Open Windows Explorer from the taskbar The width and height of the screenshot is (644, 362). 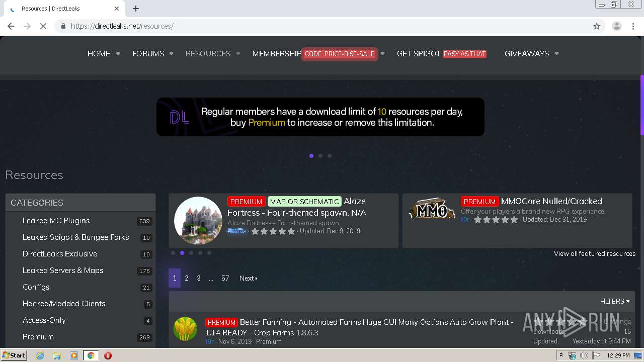click(57, 355)
